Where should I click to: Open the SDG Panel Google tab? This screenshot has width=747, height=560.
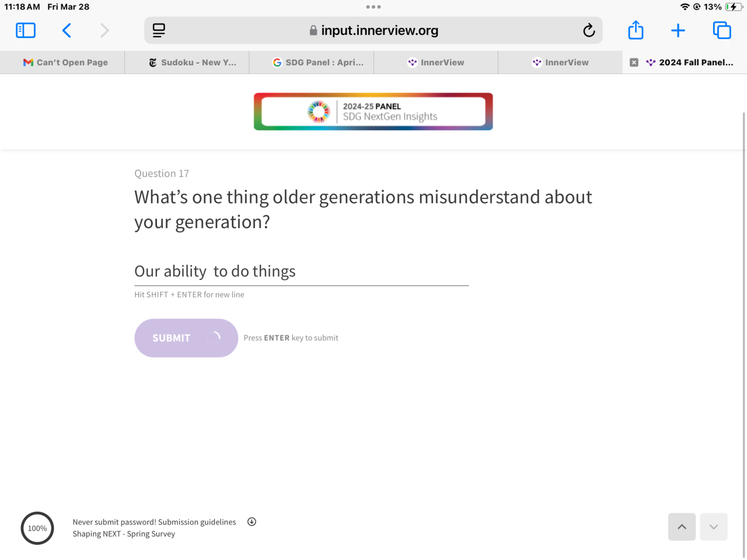[x=318, y=62]
